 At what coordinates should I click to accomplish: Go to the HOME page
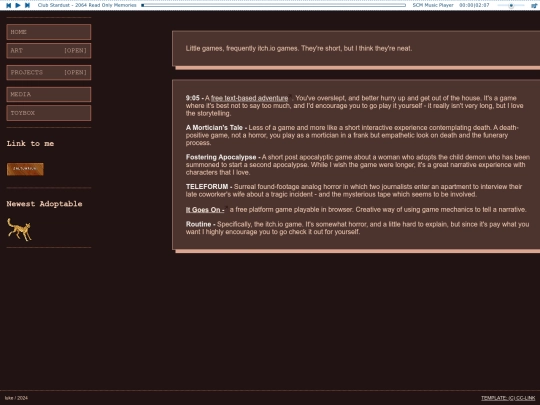pos(49,32)
